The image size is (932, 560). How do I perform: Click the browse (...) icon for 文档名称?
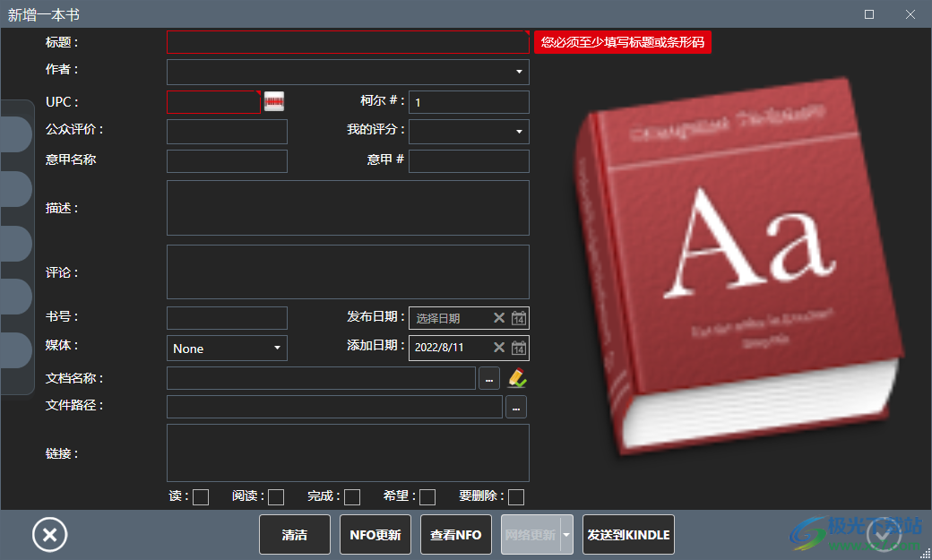(488, 378)
